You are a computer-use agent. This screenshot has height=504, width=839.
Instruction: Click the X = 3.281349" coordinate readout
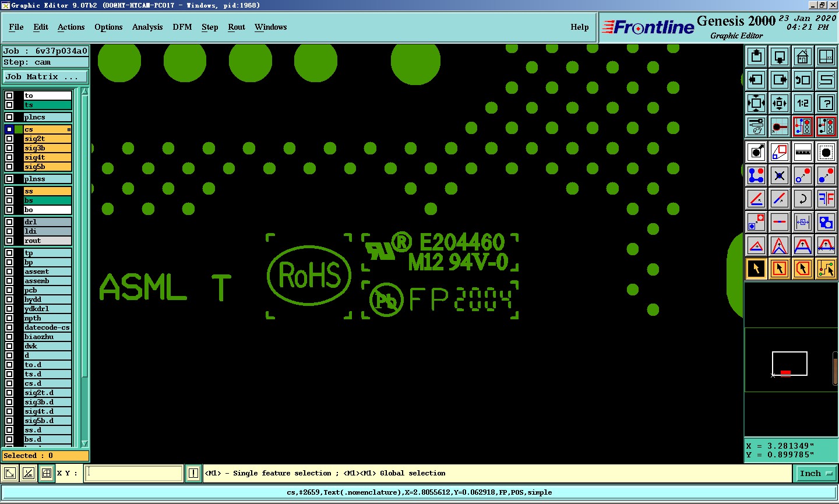pyautogui.click(x=780, y=446)
